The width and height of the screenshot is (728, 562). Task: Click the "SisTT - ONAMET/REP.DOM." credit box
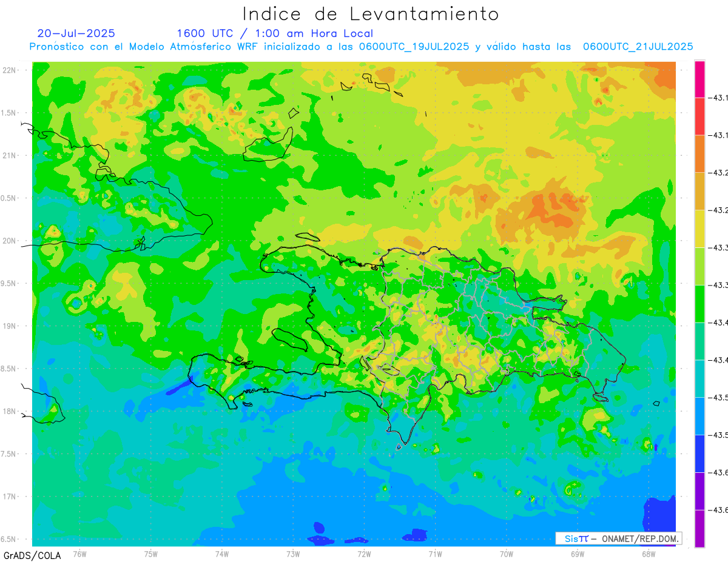pos(619,538)
